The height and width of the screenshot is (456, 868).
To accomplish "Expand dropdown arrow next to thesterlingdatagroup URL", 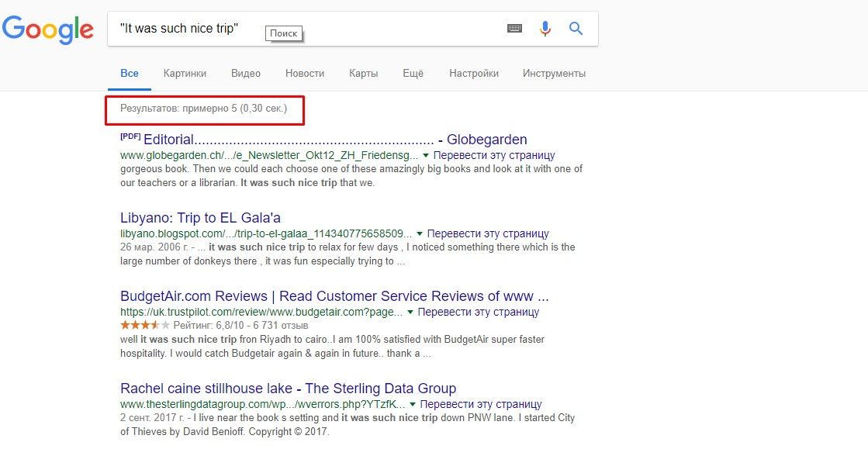I will 413,405.
